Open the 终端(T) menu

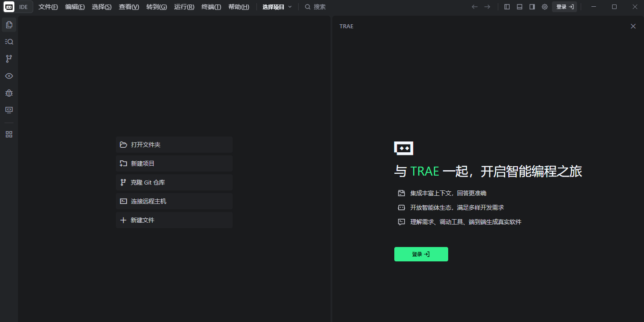pyautogui.click(x=211, y=7)
